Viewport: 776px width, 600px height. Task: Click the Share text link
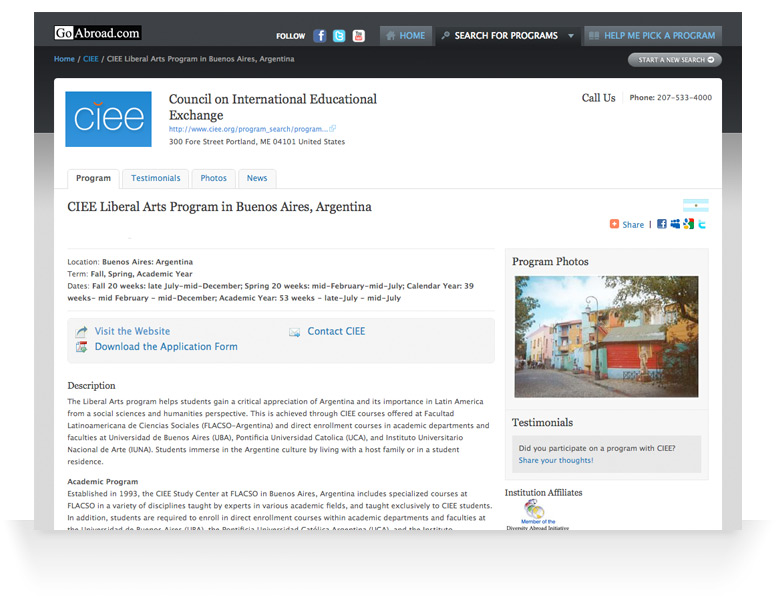tap(633, 225)
